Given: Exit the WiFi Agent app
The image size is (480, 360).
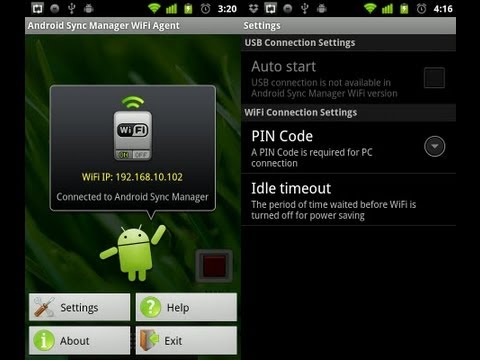Looking at the screenshot, I should pos(186,340).
